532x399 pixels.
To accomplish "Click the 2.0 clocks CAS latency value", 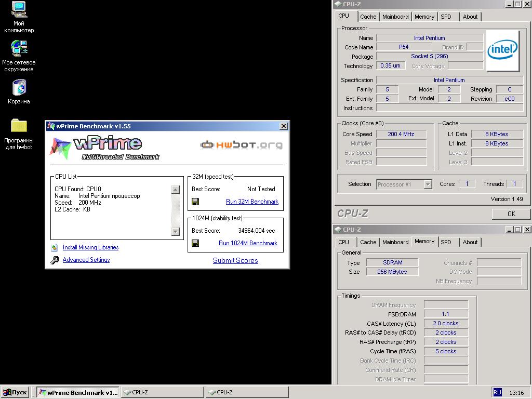I will pyautogui.click(x=445, y=323).
